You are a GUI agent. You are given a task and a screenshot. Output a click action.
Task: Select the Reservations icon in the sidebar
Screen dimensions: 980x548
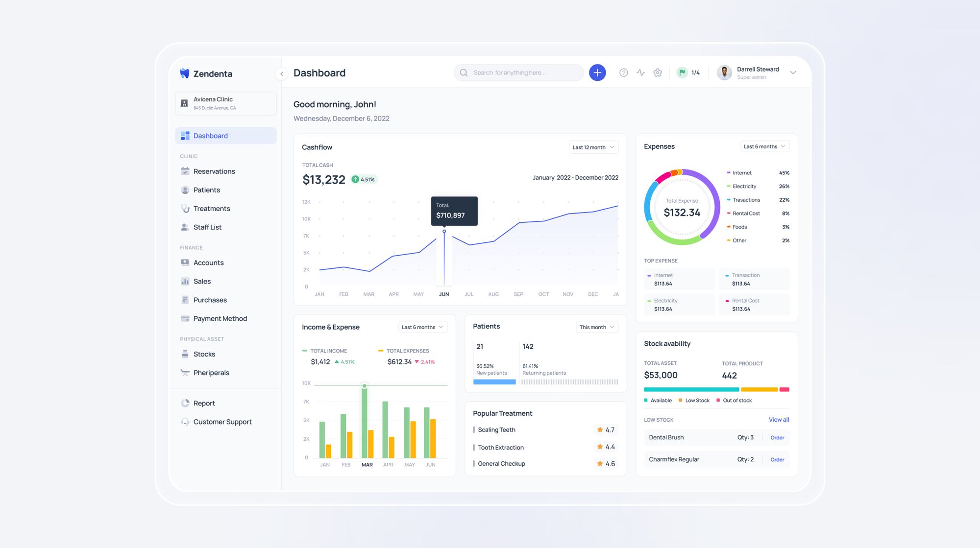185,171
